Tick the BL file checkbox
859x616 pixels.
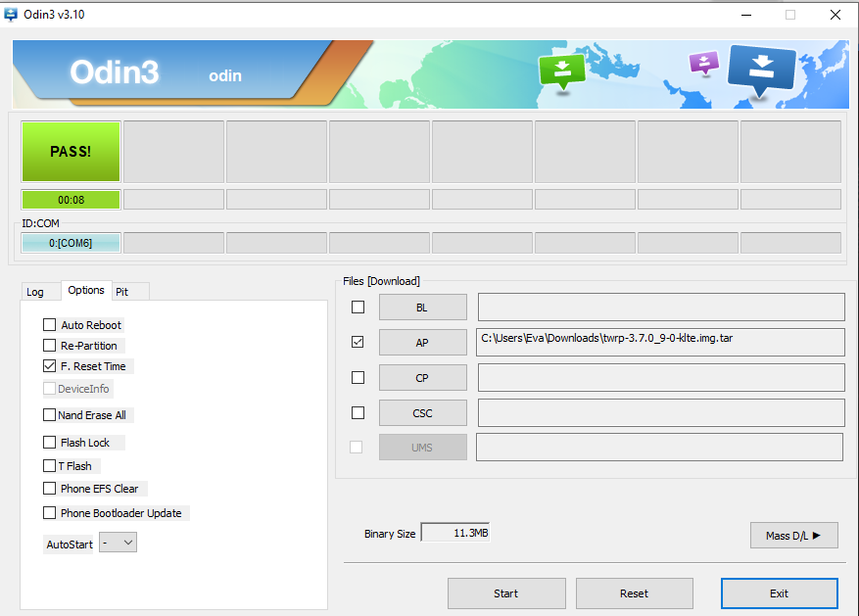click(x=358, y=308)
